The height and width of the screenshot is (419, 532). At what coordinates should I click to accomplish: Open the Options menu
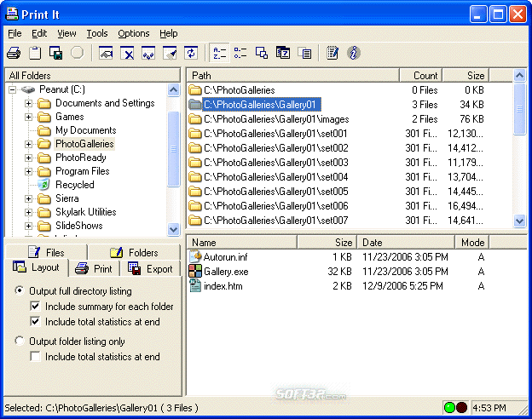pyautogui.click(x=134, y=33)
